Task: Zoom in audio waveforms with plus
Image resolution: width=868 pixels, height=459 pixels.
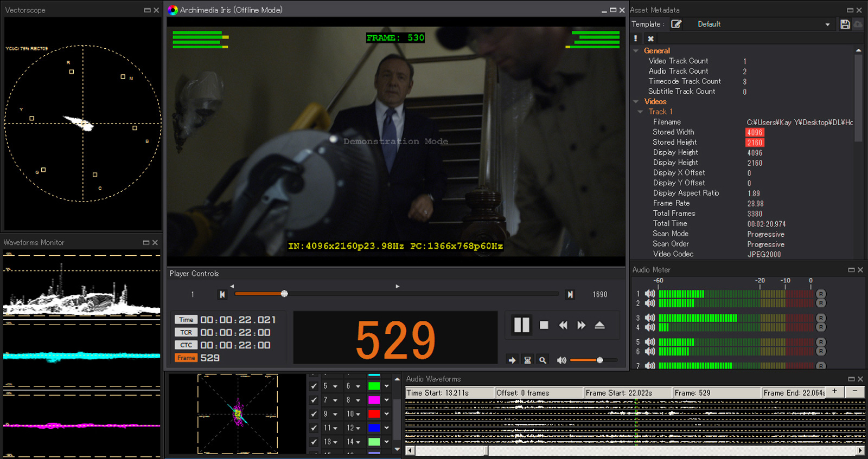Action: pos(834,392)
